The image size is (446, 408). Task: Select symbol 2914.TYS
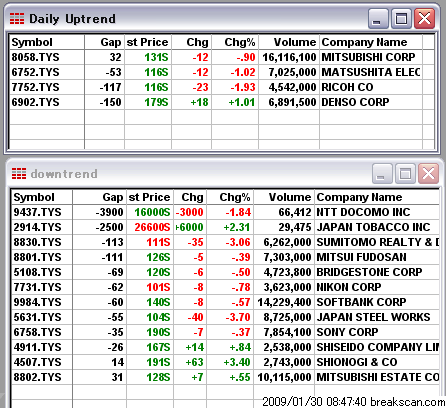(x=37, y=227)
